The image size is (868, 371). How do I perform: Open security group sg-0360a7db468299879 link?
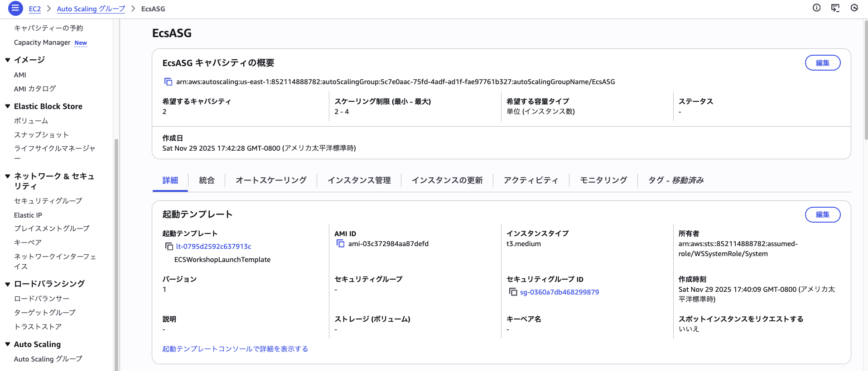click(x=559, y=292)
